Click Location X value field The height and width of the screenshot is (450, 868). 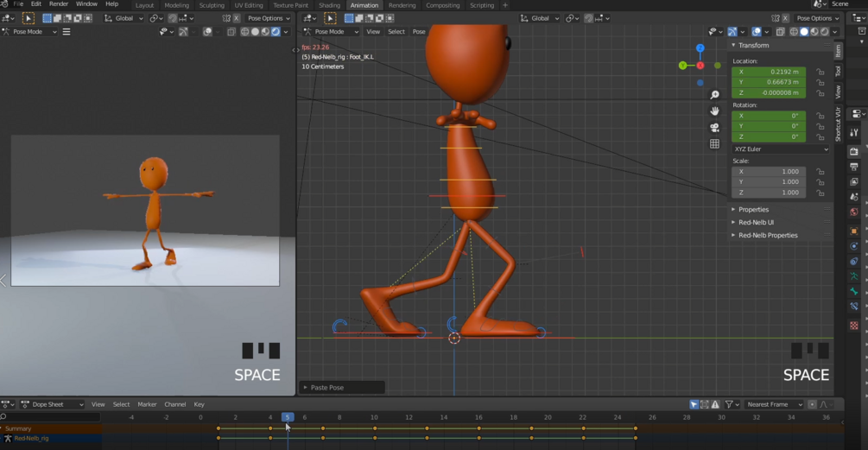(769, 72)
